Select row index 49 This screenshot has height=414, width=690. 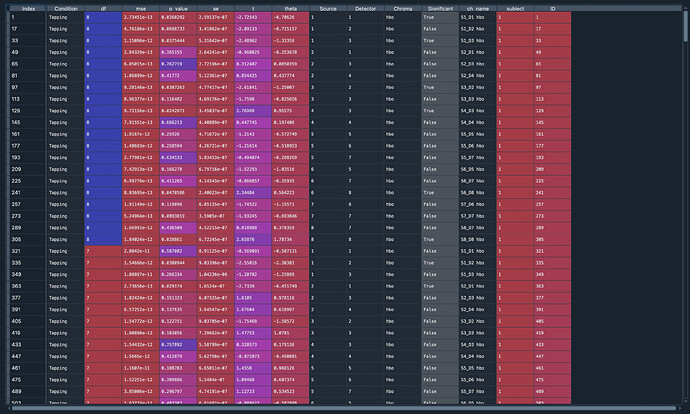(x=28, y=52)
